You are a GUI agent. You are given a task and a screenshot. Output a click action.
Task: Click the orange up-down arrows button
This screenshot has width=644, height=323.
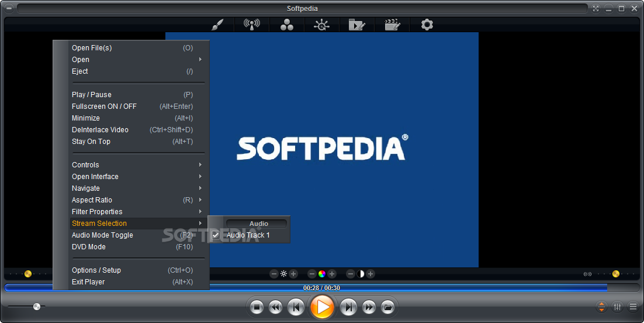click(601, 307)
